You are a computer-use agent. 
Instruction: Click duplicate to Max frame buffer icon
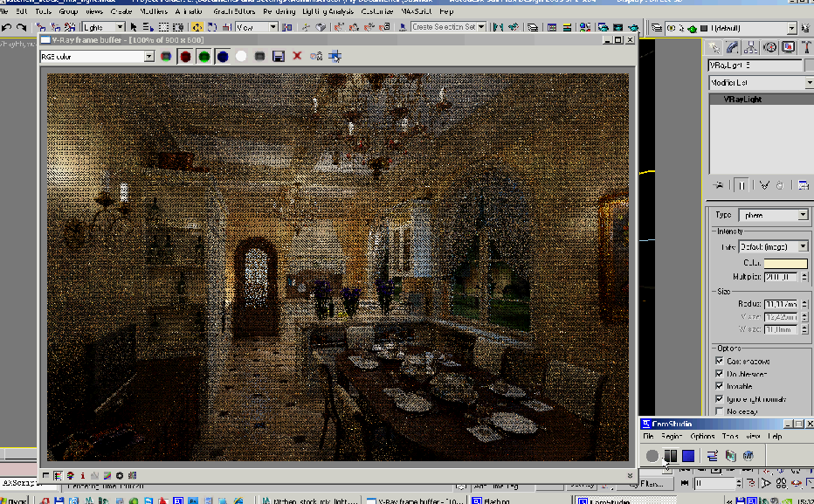coord(315,56)
